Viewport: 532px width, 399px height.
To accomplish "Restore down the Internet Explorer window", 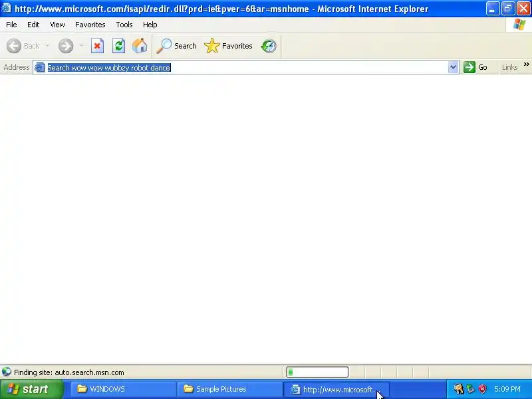I will coord(508,9).
